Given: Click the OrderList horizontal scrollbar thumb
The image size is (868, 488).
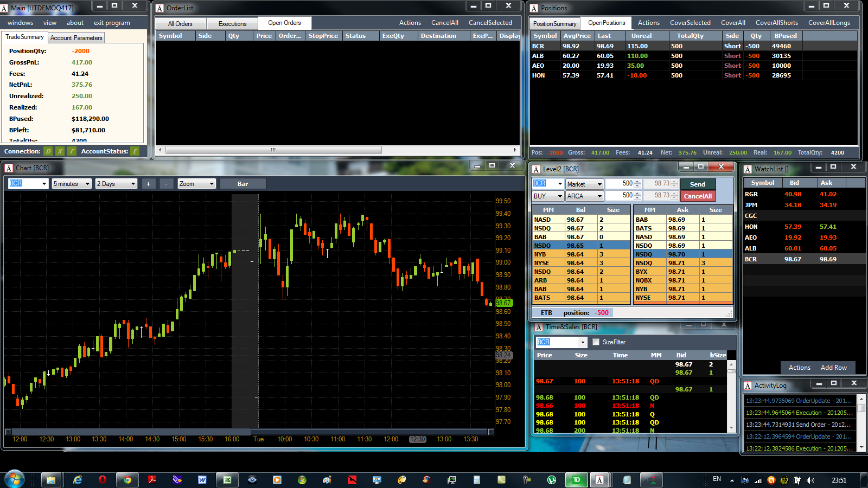Looking at the screenshot, I should tap(273, 150).
